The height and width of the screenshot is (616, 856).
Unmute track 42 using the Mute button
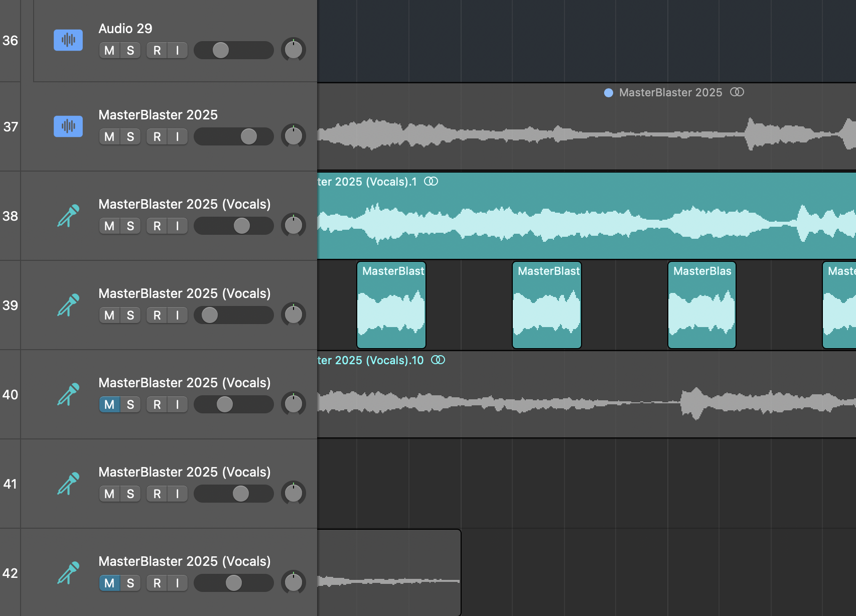(109, 583)
